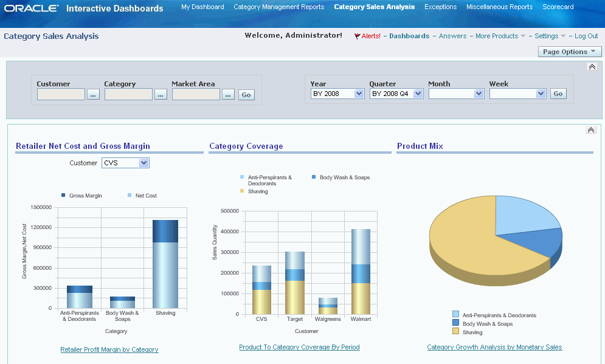Click Body Wash & Soaps bar in Retailer chart
Viewport: 605px width, 364px height.
point(122,302)
